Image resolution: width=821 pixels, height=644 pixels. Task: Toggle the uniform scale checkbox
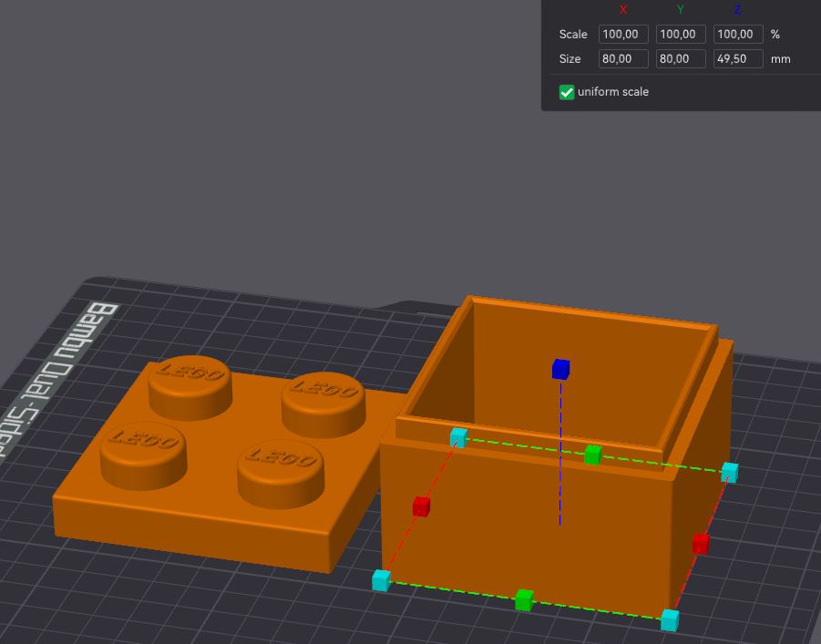click(567, 91)
